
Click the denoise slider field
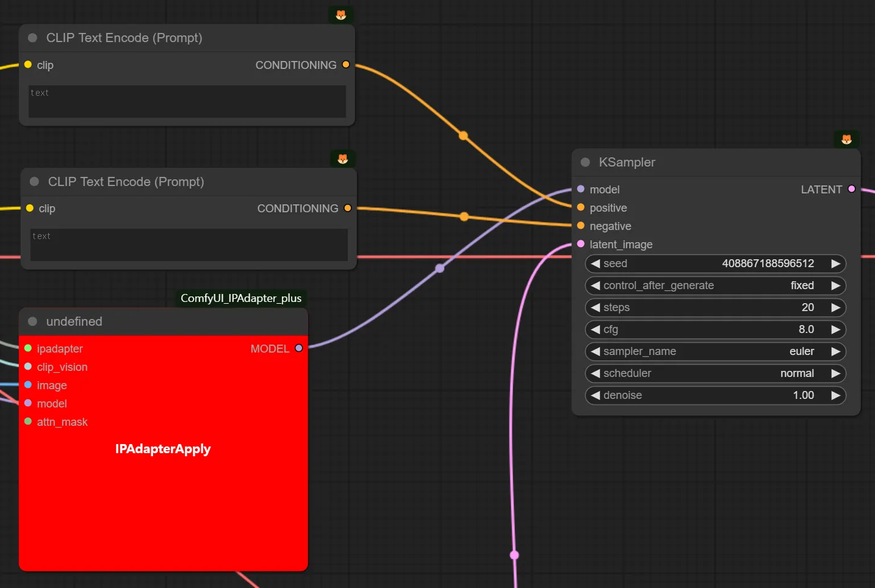(715, 395)
